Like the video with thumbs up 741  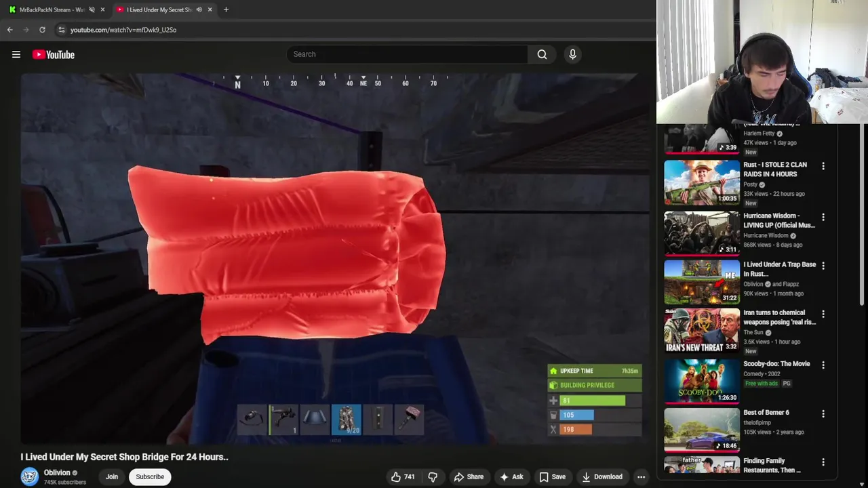pos(403,476)
